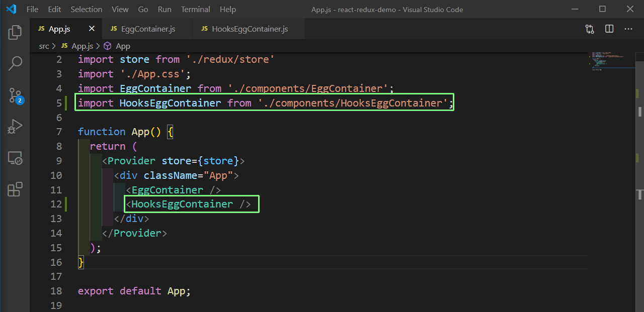This screenshot has height=312, width=644.
Task: Maximize the VS Code window
Action: (x=602, y=9)
